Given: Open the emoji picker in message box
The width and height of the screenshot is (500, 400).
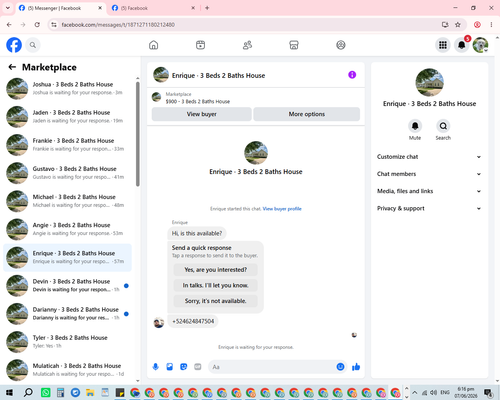Looking at the screenshot, I should 340,367.
